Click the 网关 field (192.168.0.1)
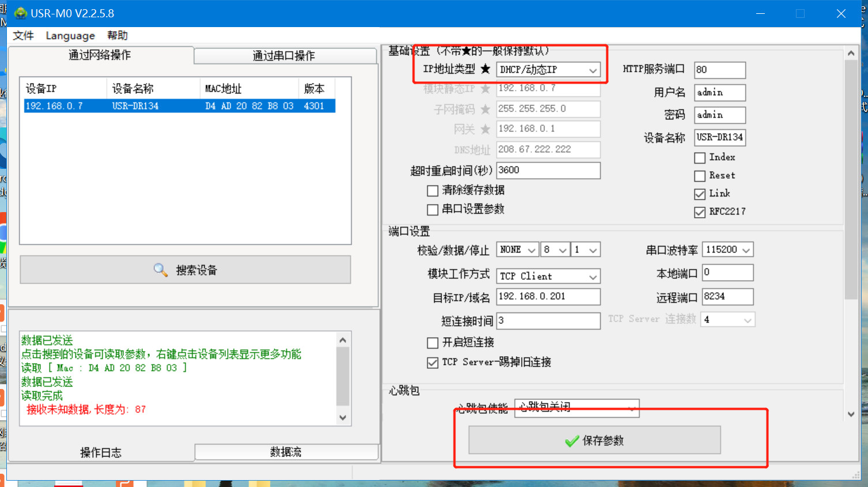868x487 pixels. point(548,129)
